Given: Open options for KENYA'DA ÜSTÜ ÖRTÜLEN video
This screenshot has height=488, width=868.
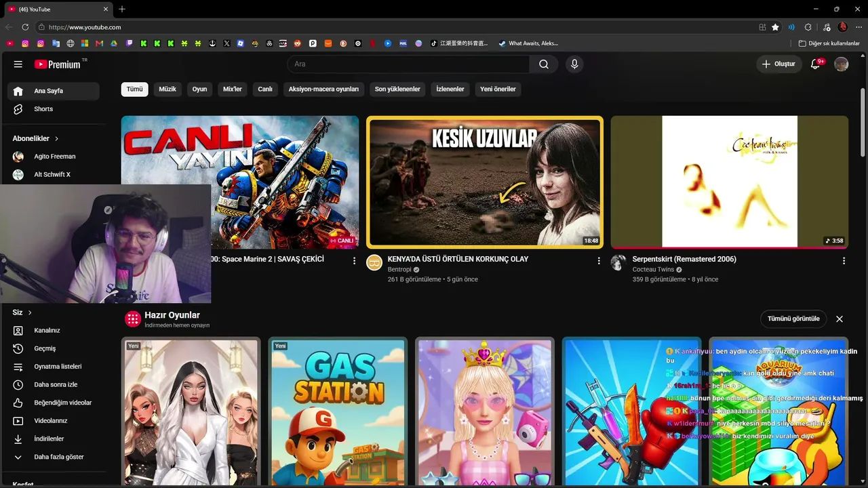Looking at the screenshot, I should tap(599, 260).
